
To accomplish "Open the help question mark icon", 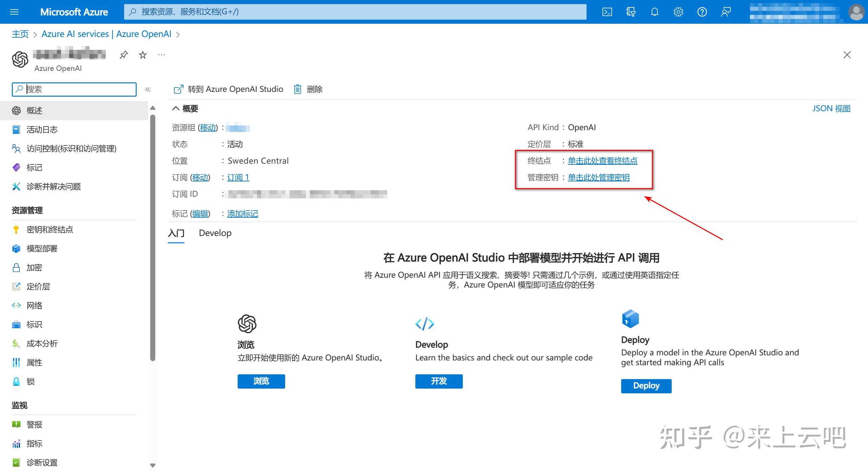I will pyautogui.click(x=702, y=12).
